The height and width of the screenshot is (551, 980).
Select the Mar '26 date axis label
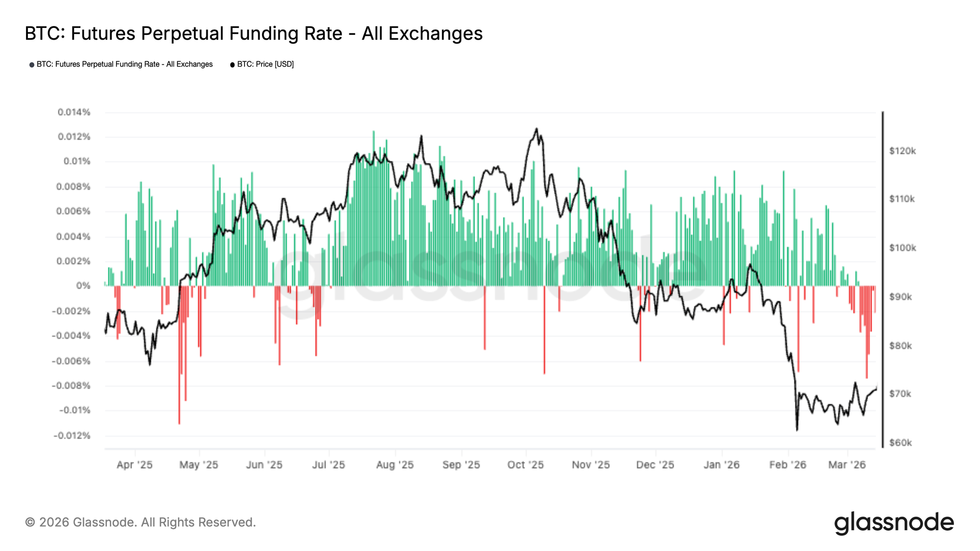(847, 465)
